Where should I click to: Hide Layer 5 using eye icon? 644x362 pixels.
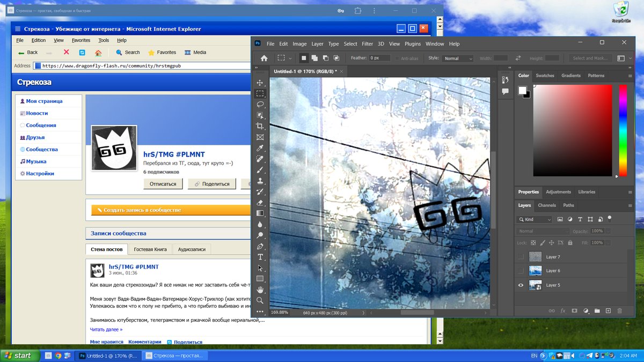point(521,285)
